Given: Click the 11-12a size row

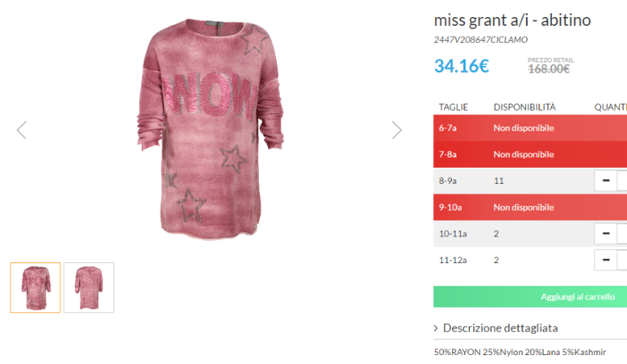Looking at the screenshot, I should click(530, 260).
